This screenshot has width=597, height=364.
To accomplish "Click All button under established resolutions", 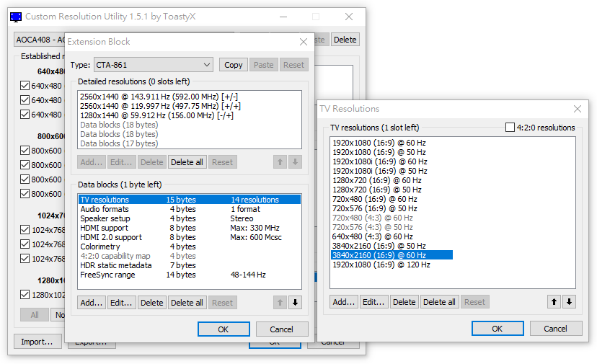I will pos(35,315).
